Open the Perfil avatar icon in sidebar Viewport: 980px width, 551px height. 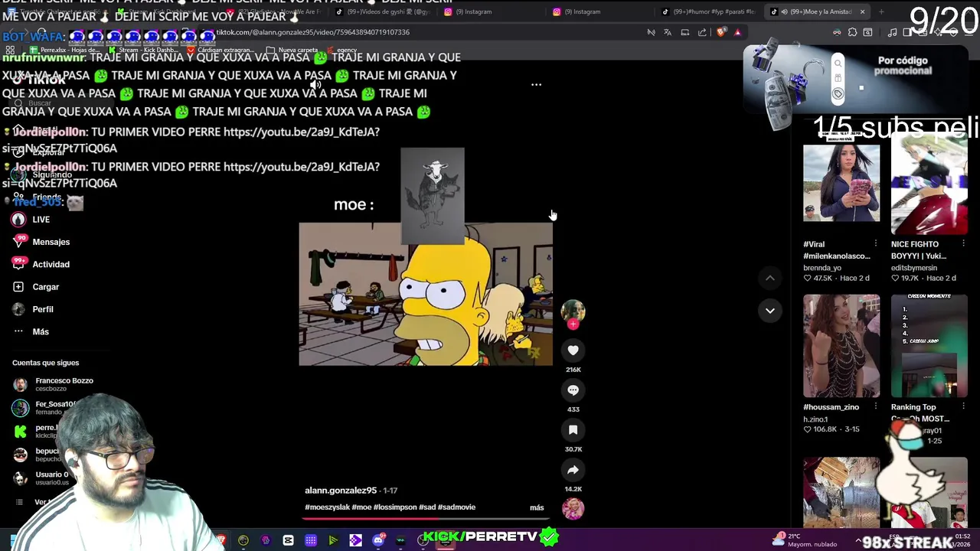tap(18, 309)
